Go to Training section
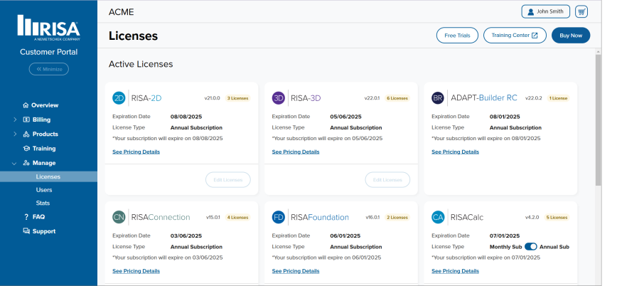Screen dimensions: 644x286 pyautogui.click(x=44, y=149)
